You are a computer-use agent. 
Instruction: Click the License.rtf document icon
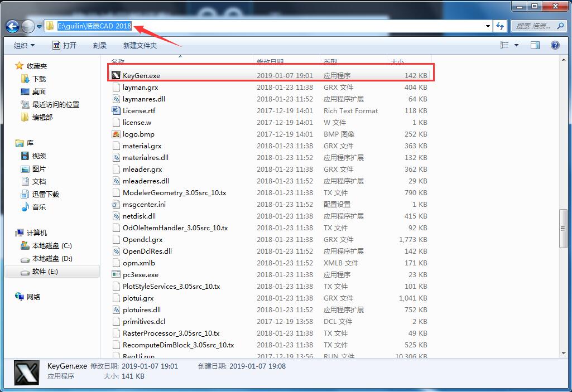[116, 110]
